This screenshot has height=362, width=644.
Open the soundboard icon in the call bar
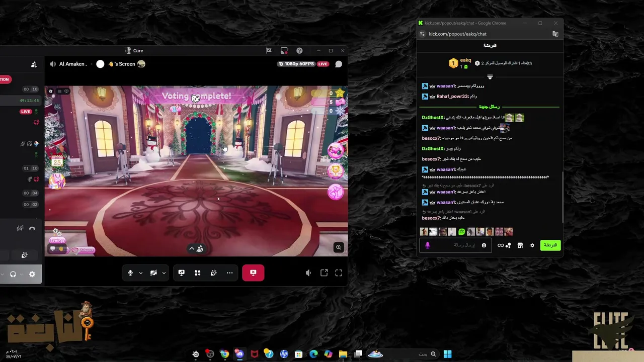coord(213,273)
